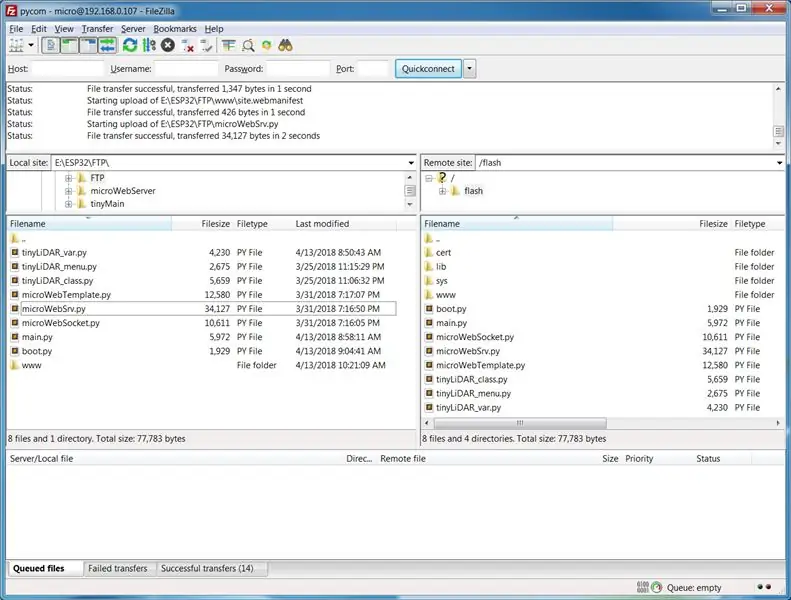Open the View menu

point(64,29)
